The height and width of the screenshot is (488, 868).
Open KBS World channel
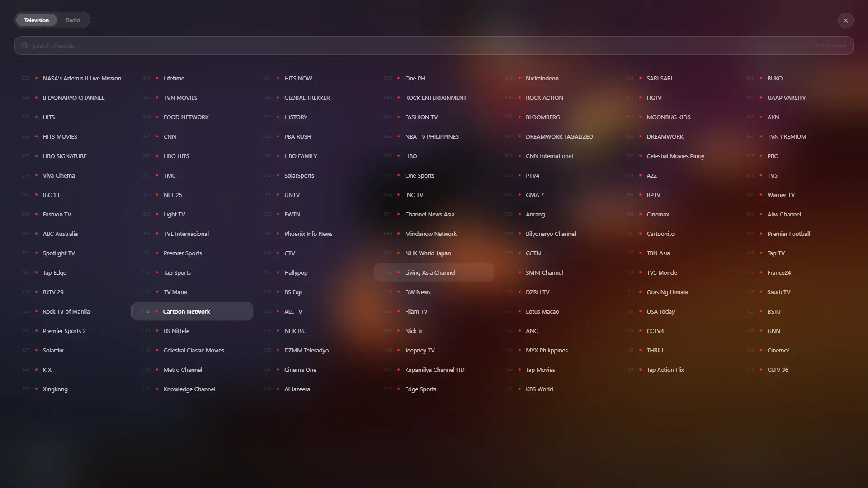[554, 389]
